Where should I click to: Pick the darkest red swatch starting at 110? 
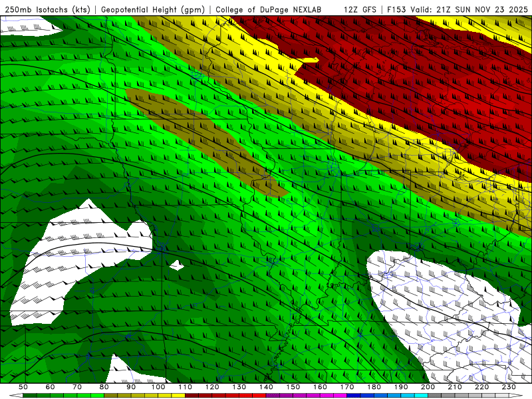(192, 395)
